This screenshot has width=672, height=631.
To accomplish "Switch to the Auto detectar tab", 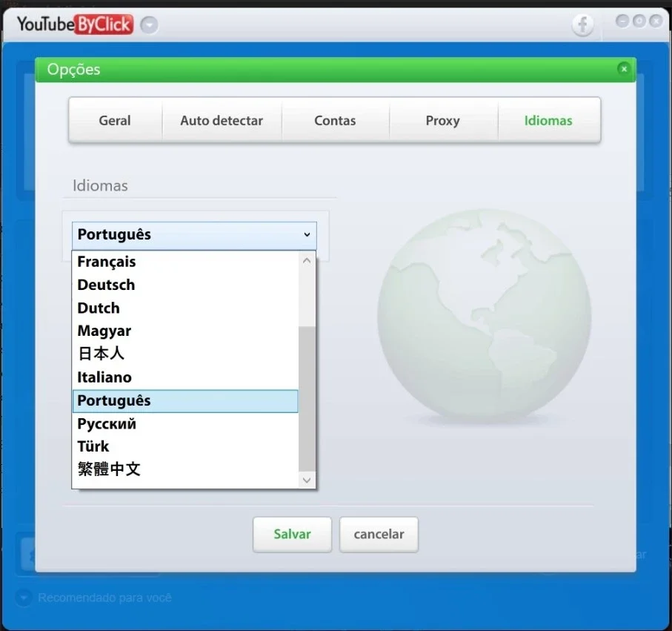I will tap(222, 120).
